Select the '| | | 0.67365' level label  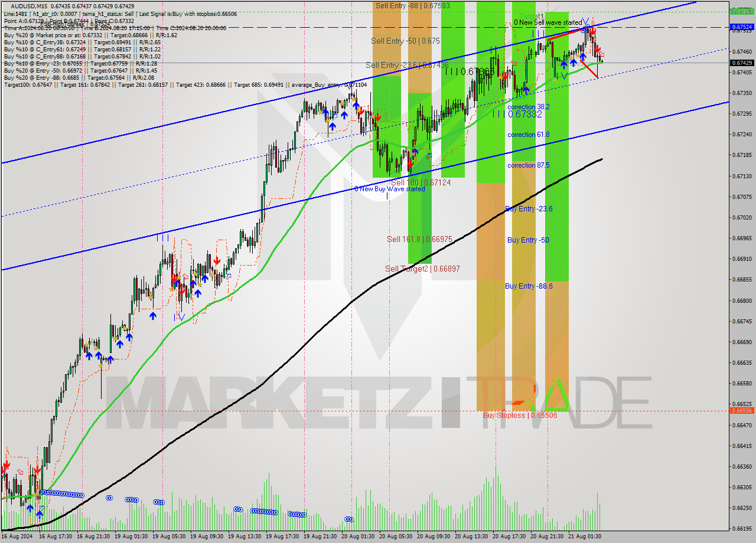(x=470, y=71)
